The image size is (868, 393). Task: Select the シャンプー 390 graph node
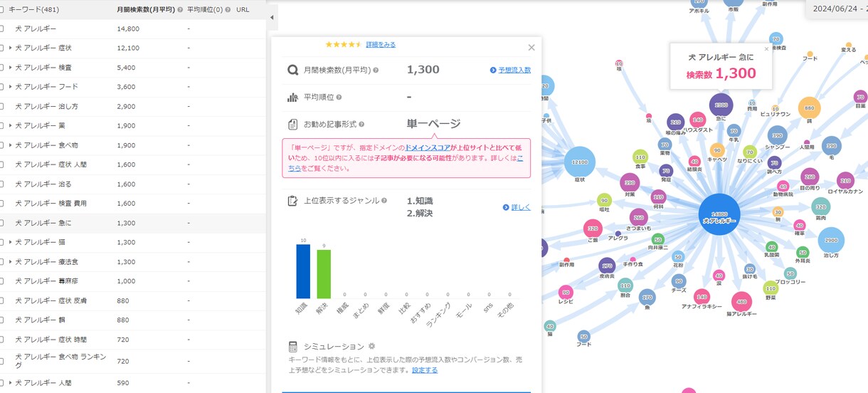(778, 137)
